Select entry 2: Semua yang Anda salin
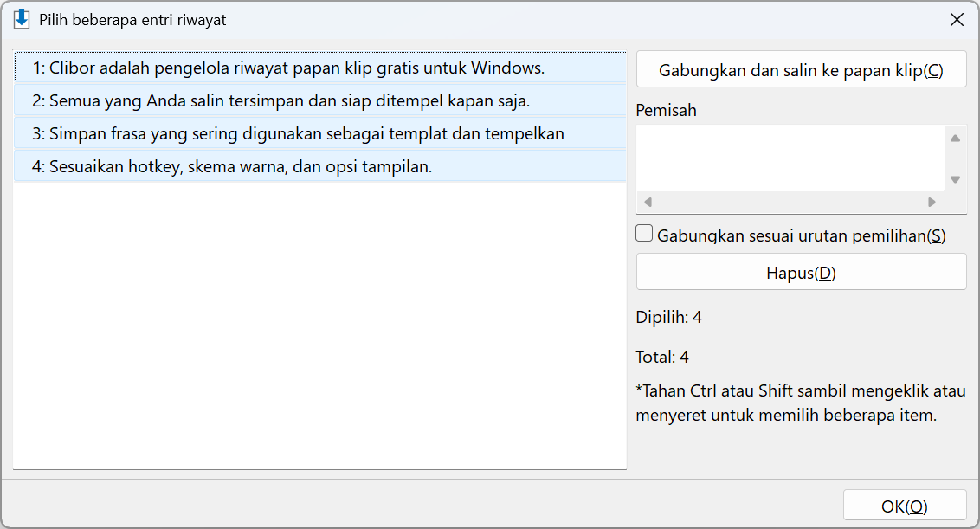This screenshot has height=529, width=980. [319, 100]
